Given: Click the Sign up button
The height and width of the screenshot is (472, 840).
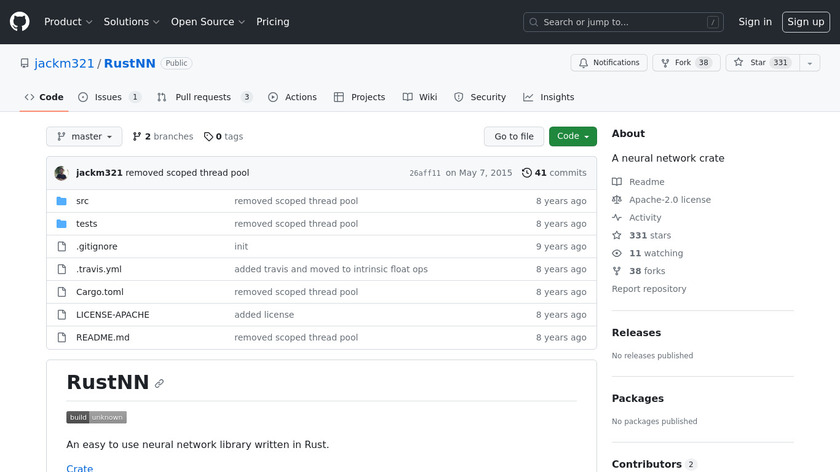Looking at the screenshot, I should coord(806,22).
